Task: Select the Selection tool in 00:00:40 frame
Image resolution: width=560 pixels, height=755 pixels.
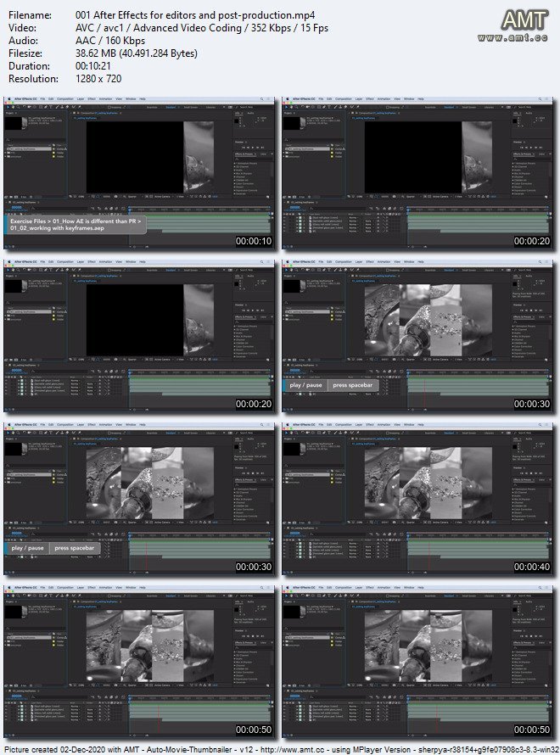Action: click(x=287, y=433)
